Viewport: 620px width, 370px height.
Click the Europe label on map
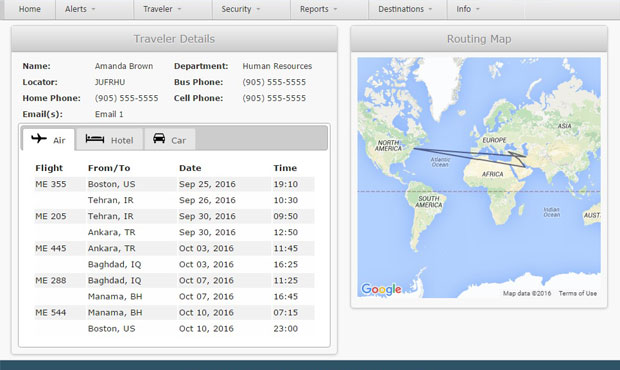point(494,140)
